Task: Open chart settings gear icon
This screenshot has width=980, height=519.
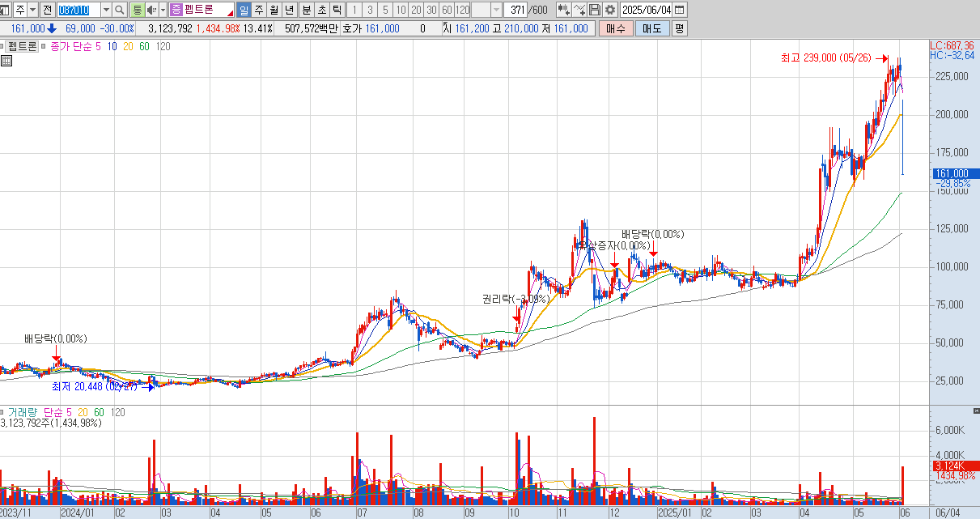Action: tap(610, 10)
